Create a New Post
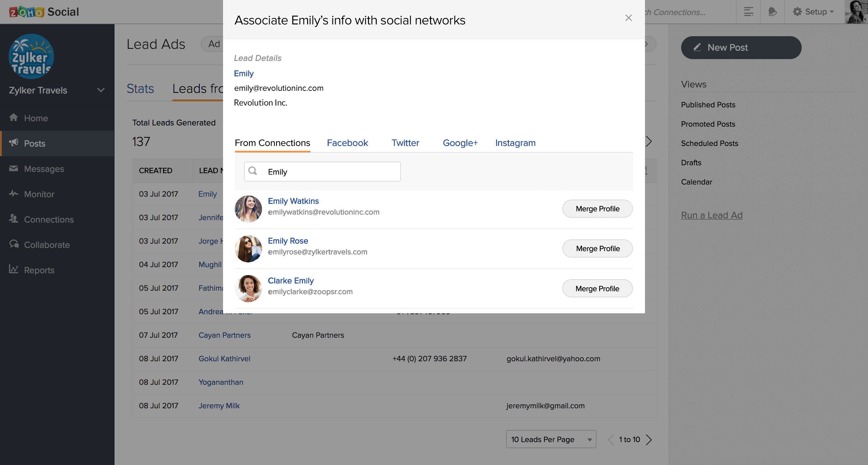 tap(741, 48)
